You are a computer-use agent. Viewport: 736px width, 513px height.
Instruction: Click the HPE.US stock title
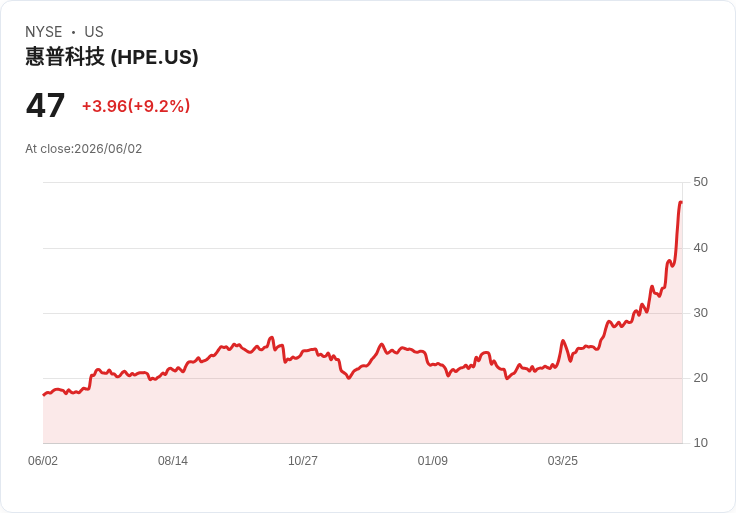(x=112, y=57)
